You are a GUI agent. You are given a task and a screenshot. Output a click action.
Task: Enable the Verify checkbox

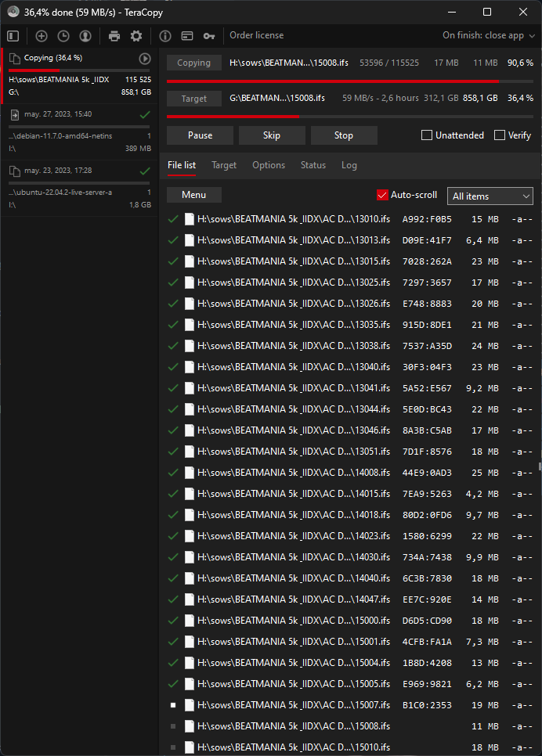[500, 135]
